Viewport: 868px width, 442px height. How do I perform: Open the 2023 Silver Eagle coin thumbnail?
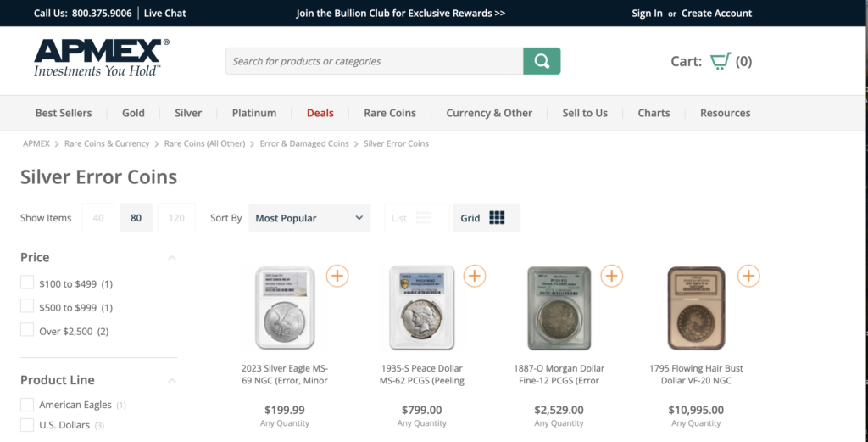pos(285,308)
